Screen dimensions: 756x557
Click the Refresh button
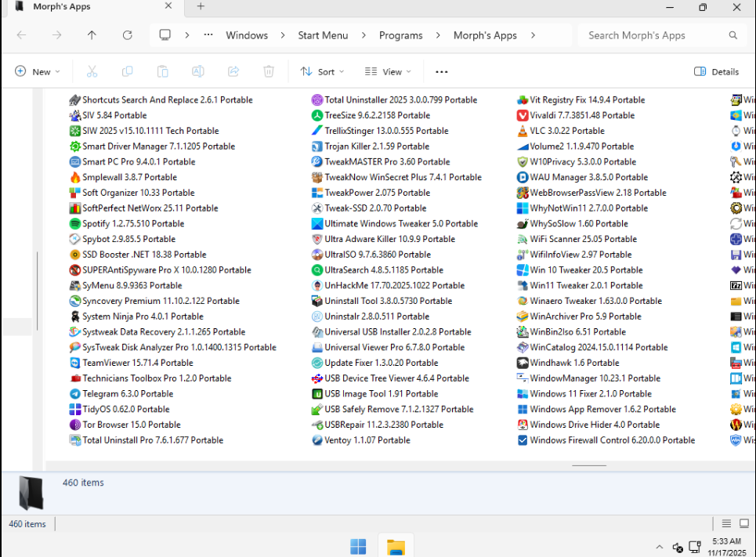pyautogui.click(x=128, y=35)
